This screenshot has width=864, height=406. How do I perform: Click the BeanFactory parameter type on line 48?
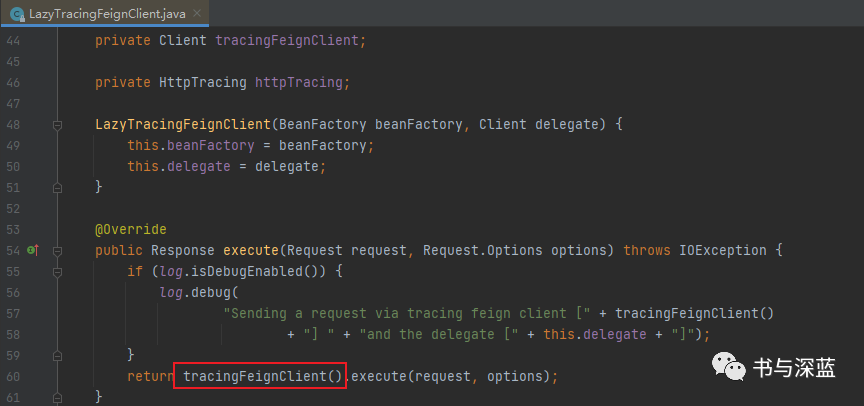(323, 125)
